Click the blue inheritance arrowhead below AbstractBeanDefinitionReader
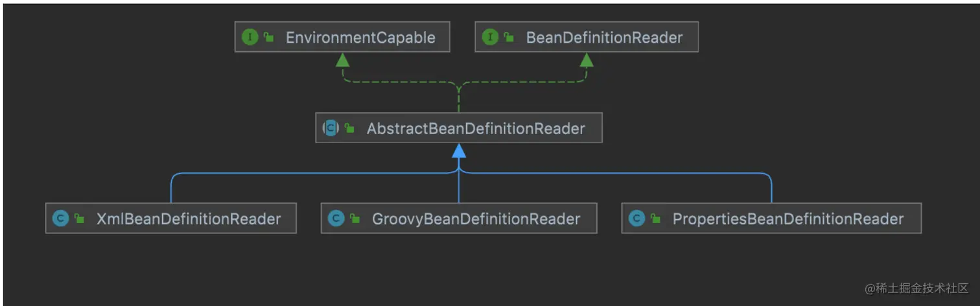The width and height of the screenshot is (980, 306). tap(459, 151)
